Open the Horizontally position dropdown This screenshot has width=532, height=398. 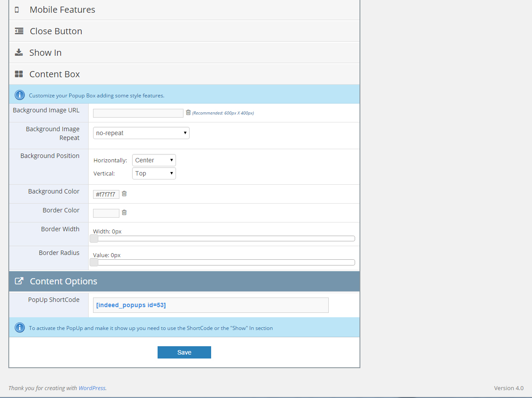[154, 160]
